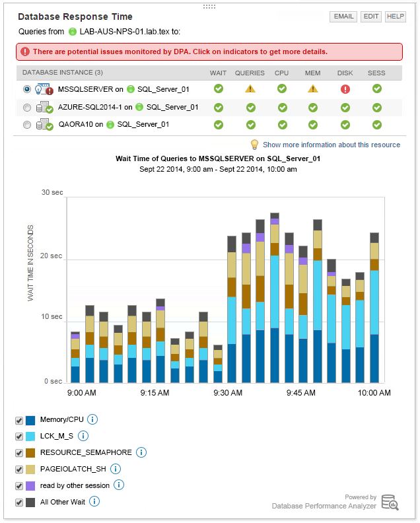Uncheck the Memory/CPU checkbox

pos(19,420)
